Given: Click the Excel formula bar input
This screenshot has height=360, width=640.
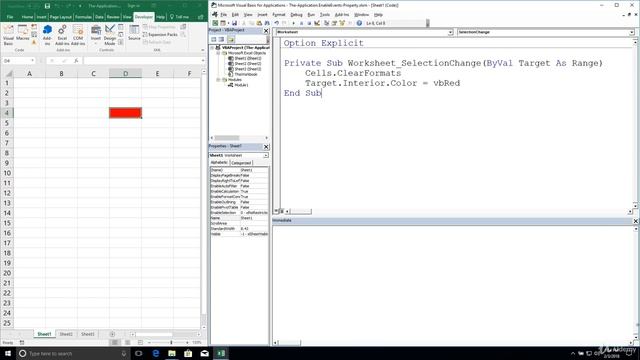Looking at the screenshot, I should click(142, 61).
